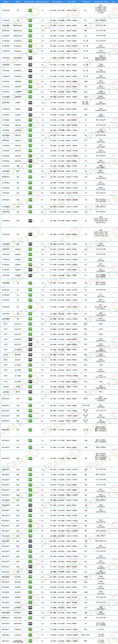
Task: Click the Lata produkcji column header
Action: tap(57, 2)
